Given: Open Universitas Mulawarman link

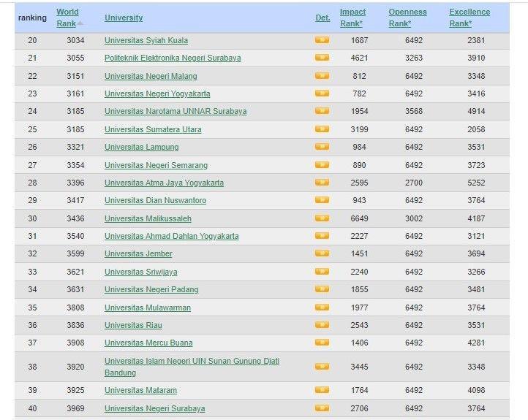Looking at the screenshot, I should tap(148, 308).
